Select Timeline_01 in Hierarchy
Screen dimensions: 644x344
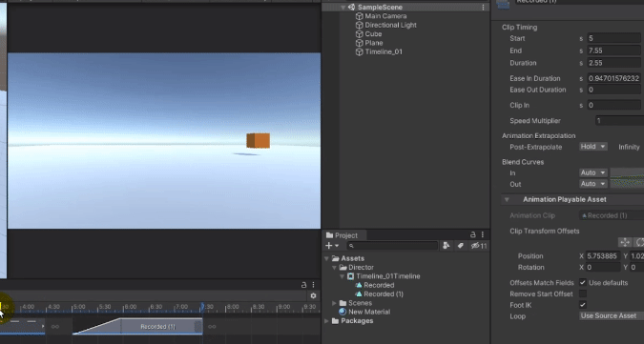pos(384,52)
